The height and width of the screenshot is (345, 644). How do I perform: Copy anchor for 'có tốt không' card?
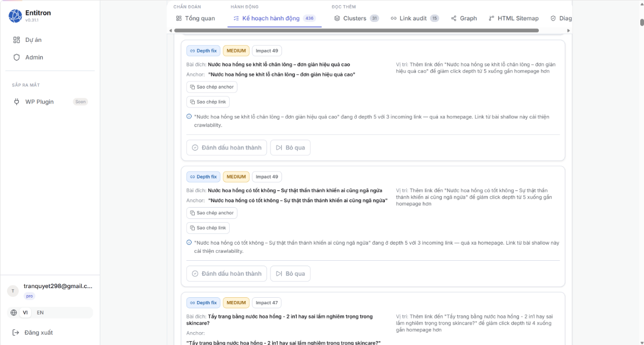pyautogui.click(x=212, y=213)
